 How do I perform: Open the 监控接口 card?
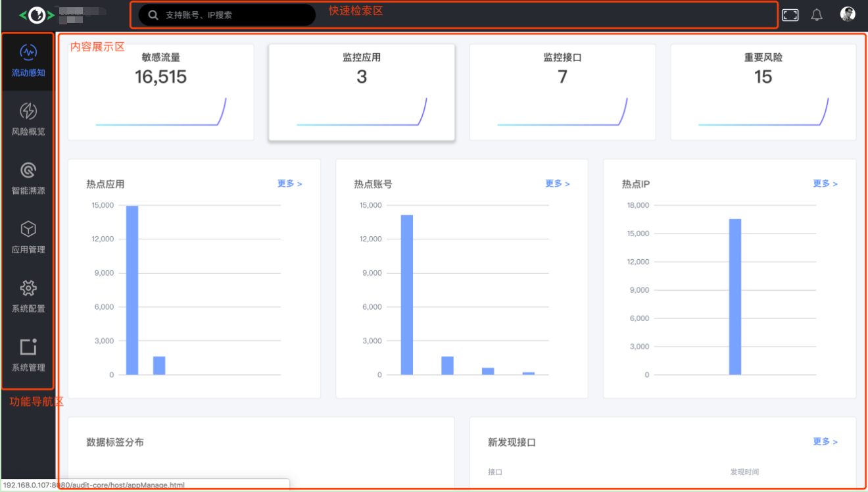pos(562,92)
